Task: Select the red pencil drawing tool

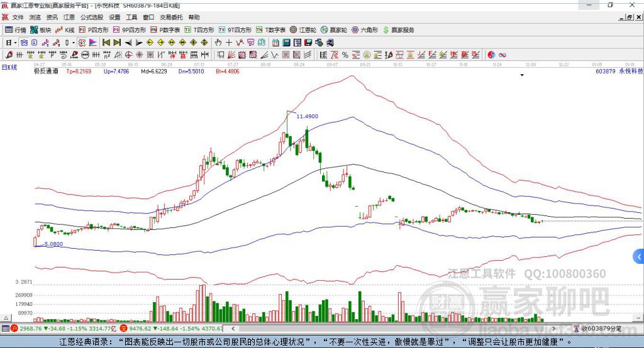Action: point(9,55)
